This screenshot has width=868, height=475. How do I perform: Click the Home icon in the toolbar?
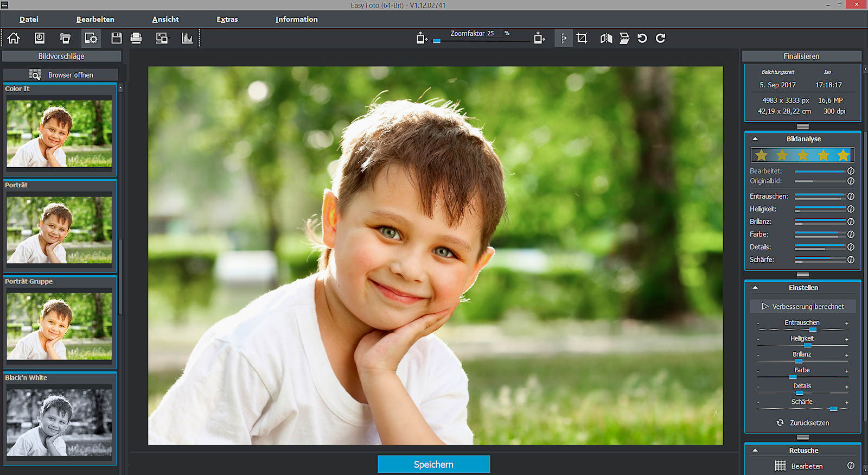click(x=14, y=38)
